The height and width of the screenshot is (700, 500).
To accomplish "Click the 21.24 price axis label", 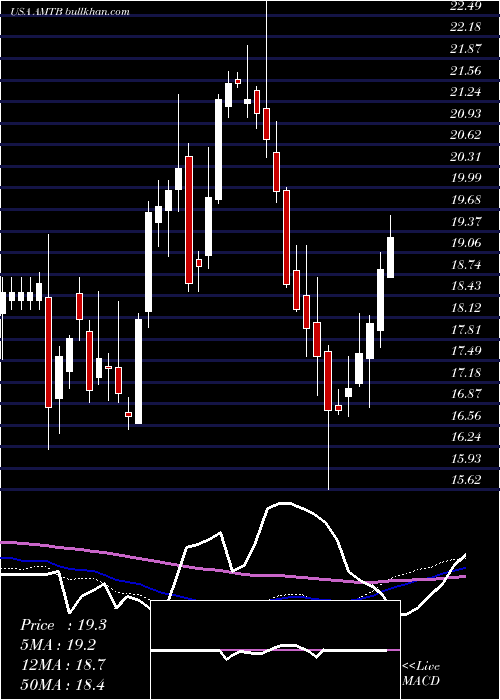I will coord(466,92).
